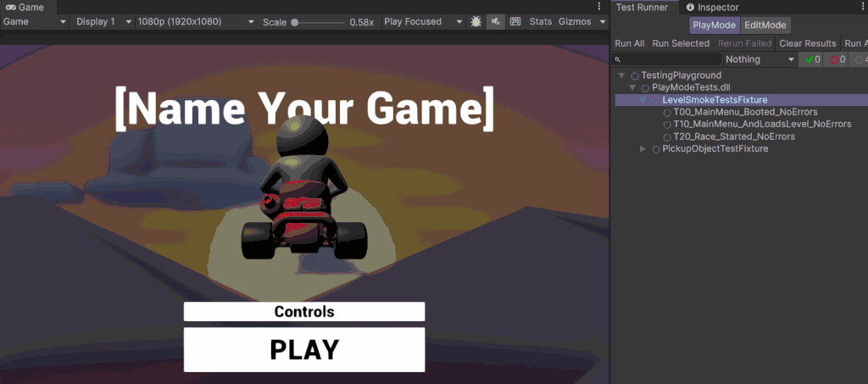Click status circle of T10_MainMenu_AndLoadsLevel_NoErrors
Screen dimensions: 868x384
point(667,125)
